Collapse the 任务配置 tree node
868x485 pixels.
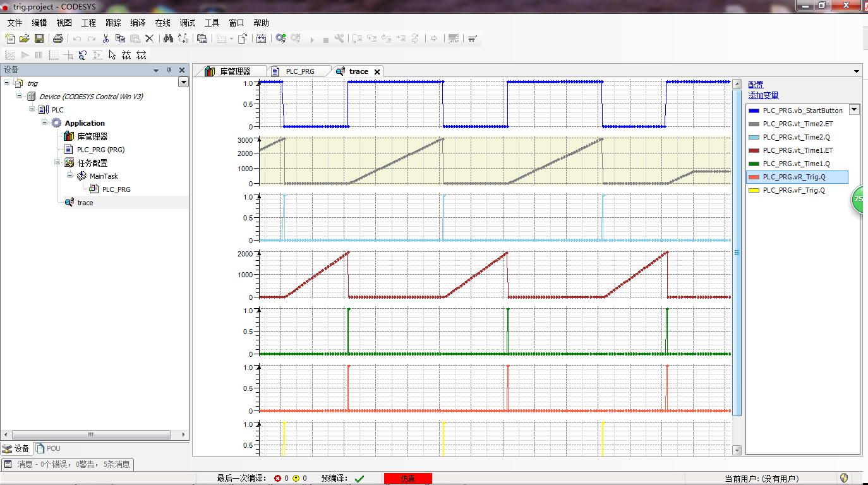[x=57, y=162]
